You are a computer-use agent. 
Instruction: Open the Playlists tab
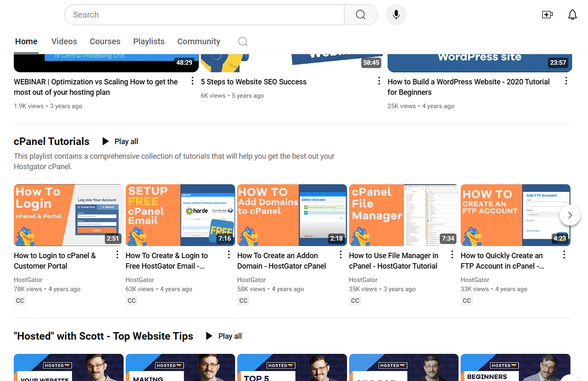tap(149, 41)
